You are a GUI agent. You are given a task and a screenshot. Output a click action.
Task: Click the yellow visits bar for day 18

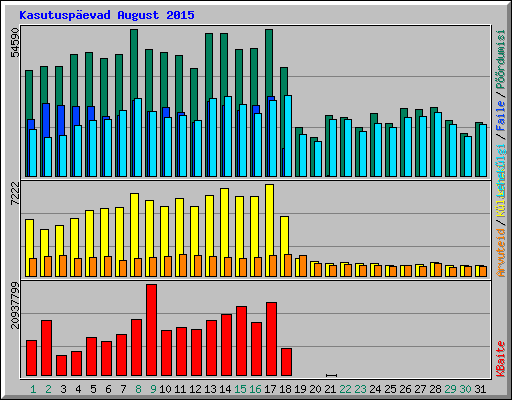coord(284,235)
